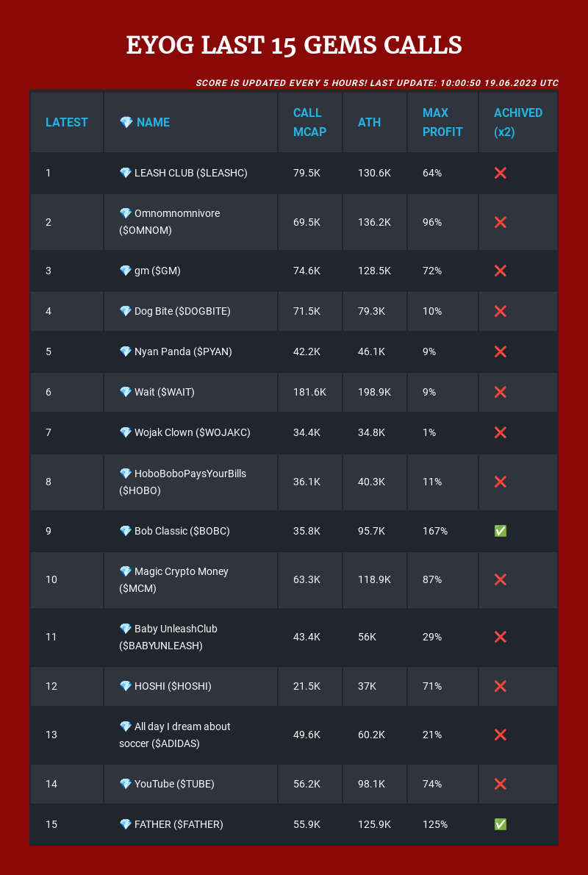Viewport: 588px width, 875px height.
Task: Click the green checkmark in FATHER row
Action: (x=500, y=824)
